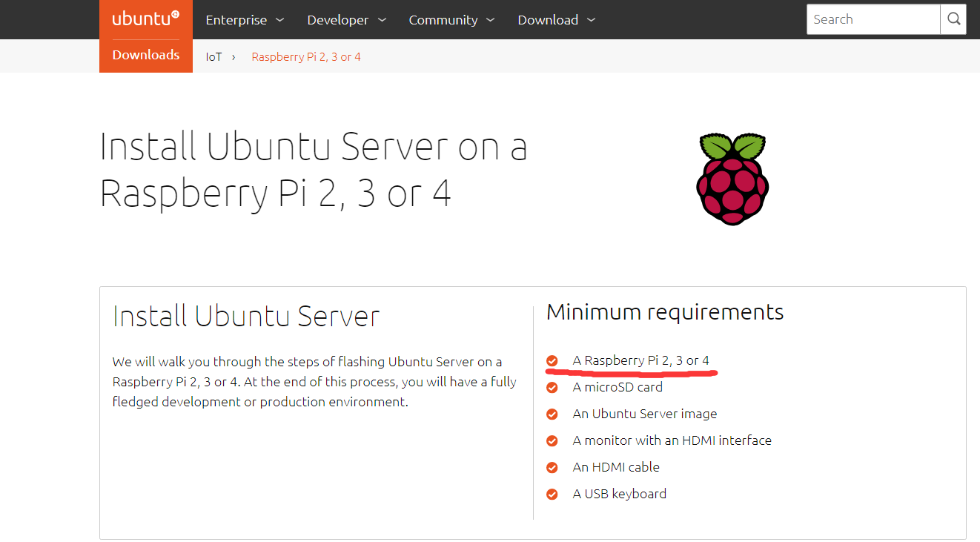980x542 pixels.
Task: Click the Raspberry Pi logo image
Action: 732,179
